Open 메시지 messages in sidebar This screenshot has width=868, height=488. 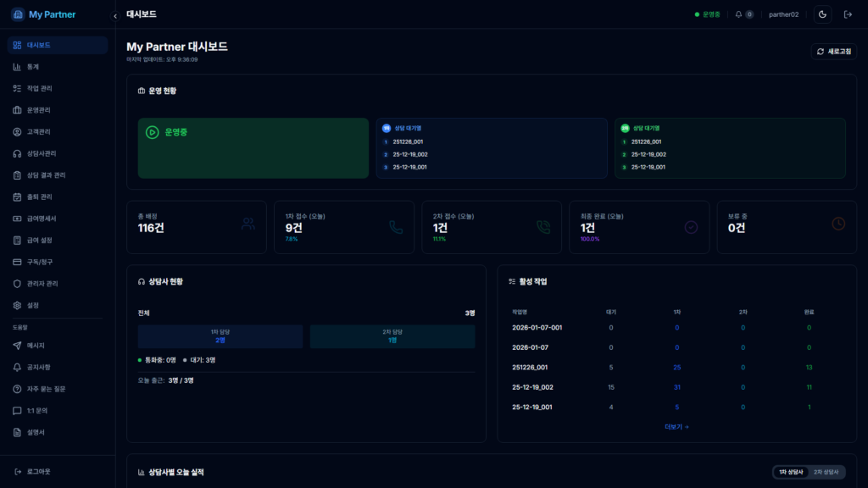[36, 346]
